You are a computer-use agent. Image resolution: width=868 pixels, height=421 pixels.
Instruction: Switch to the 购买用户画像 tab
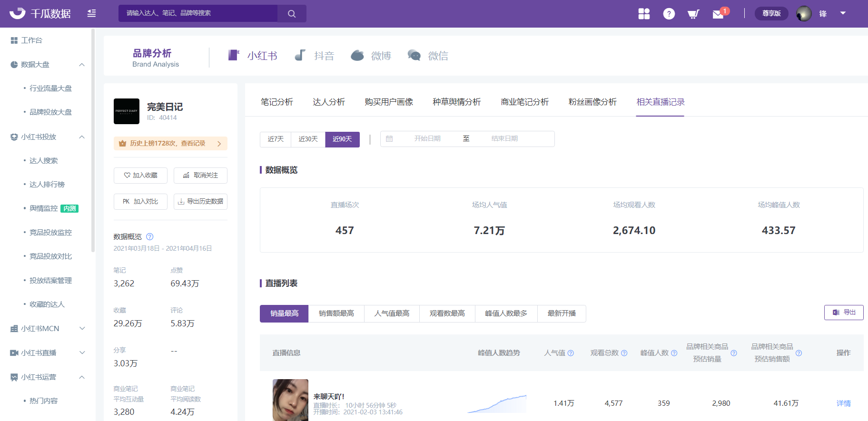(389, 102)
